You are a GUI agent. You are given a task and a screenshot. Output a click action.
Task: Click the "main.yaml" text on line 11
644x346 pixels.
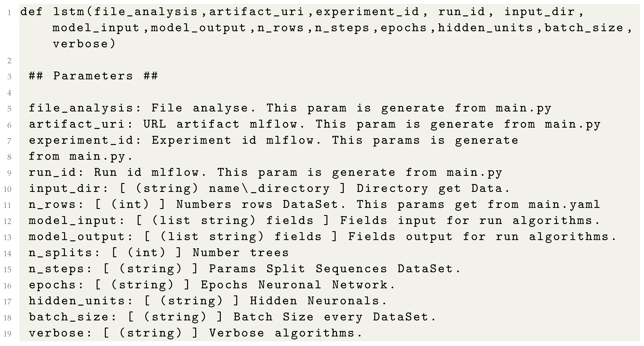click(564, 205)
